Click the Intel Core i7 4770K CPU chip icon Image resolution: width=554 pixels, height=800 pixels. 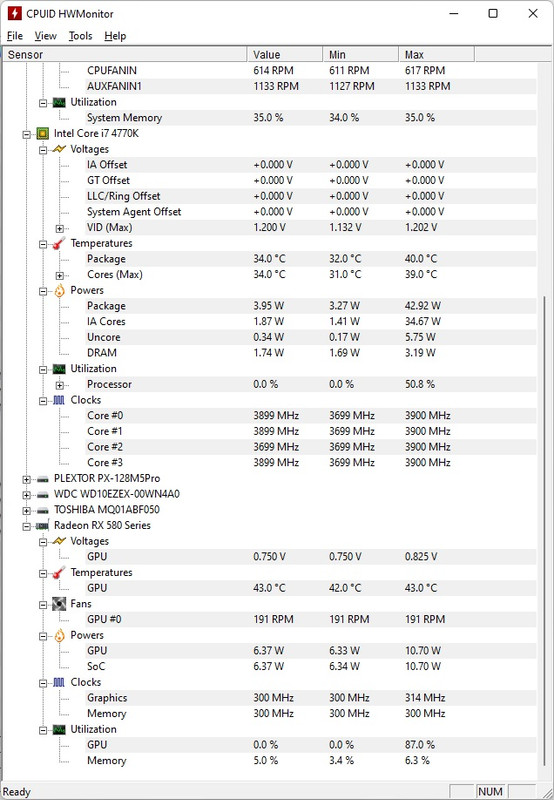43,134
